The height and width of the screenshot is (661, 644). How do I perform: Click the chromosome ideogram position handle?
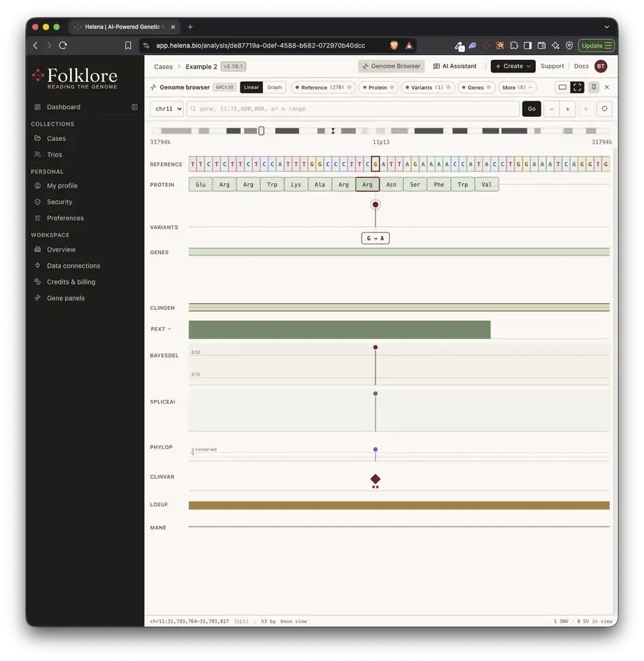tap(262, 131)
